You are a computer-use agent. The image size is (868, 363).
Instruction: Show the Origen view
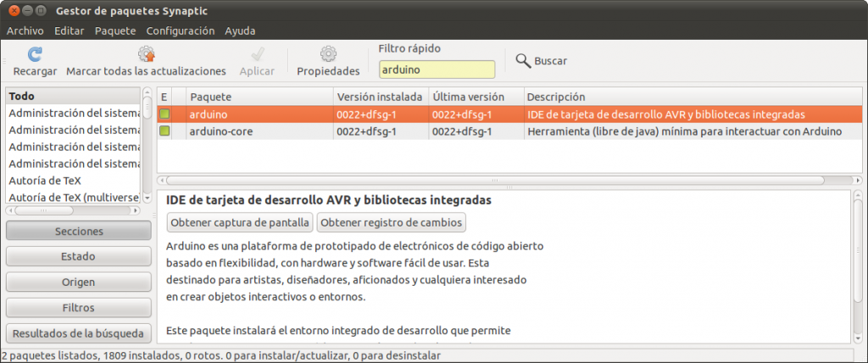pos(79,282)
